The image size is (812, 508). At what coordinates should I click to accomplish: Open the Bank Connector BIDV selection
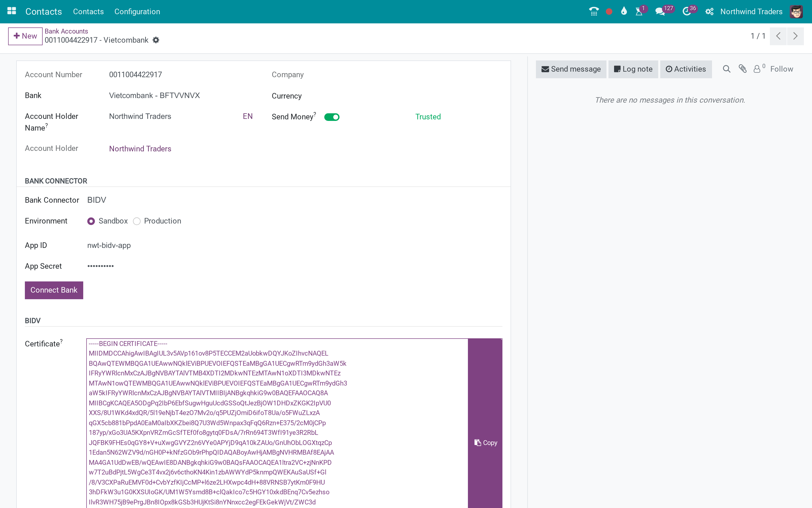pyautogui.click(x=97, y=200)
